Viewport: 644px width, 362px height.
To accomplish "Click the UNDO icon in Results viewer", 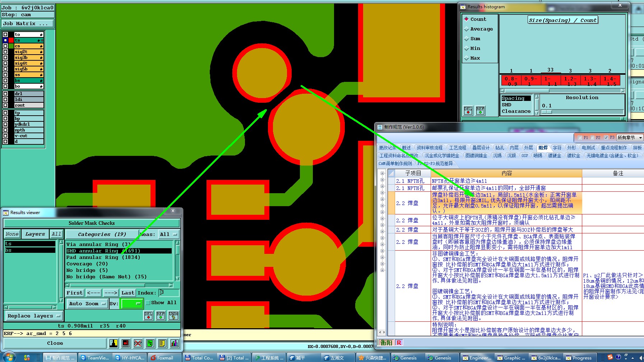I will coord(173,316).
